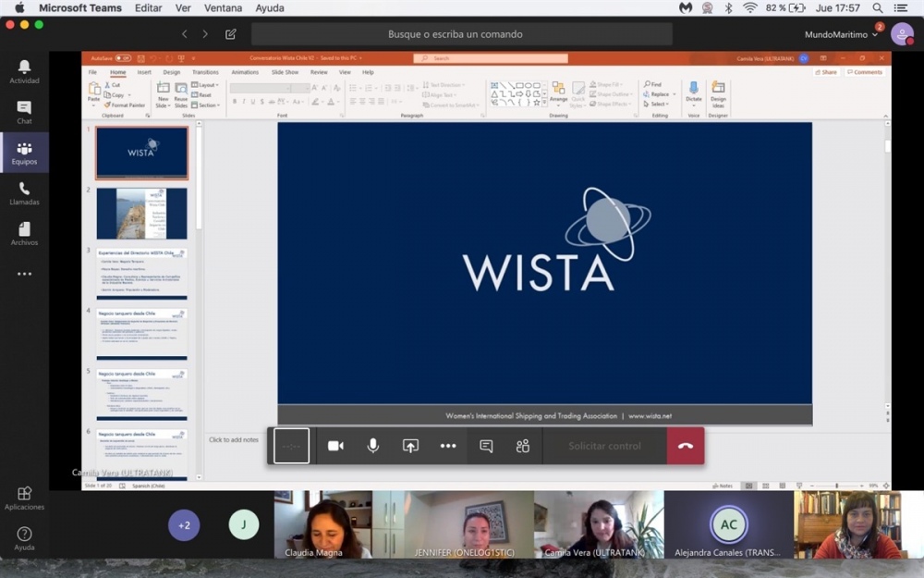Open Ver in the macOS menu bar
The width and height of the screenshot is (924, 578).
pos(183,7)
